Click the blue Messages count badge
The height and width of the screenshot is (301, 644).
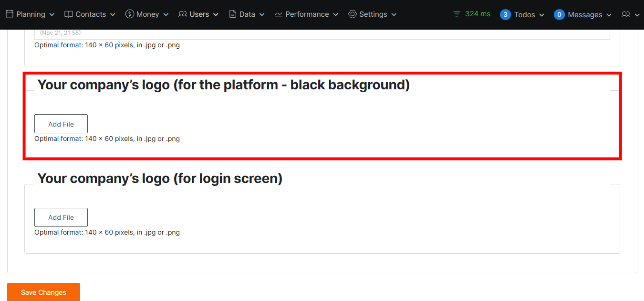click(x=559, y=15)
